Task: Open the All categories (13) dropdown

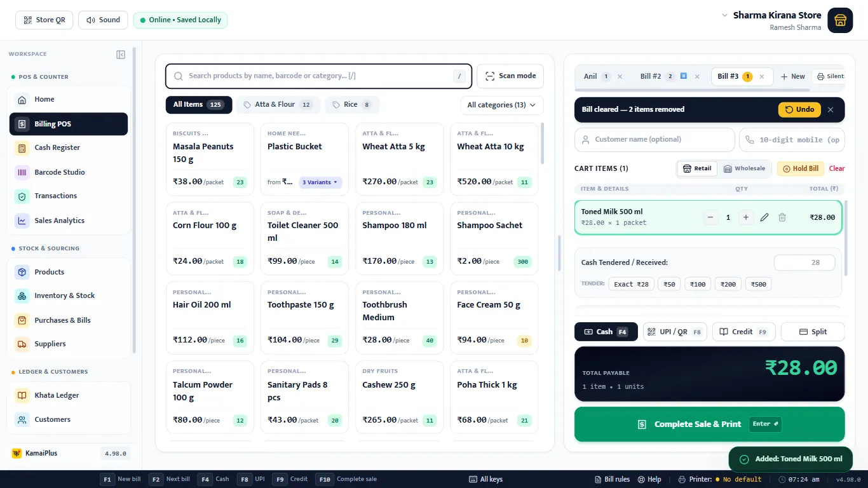Action: [x=502, y=105]
